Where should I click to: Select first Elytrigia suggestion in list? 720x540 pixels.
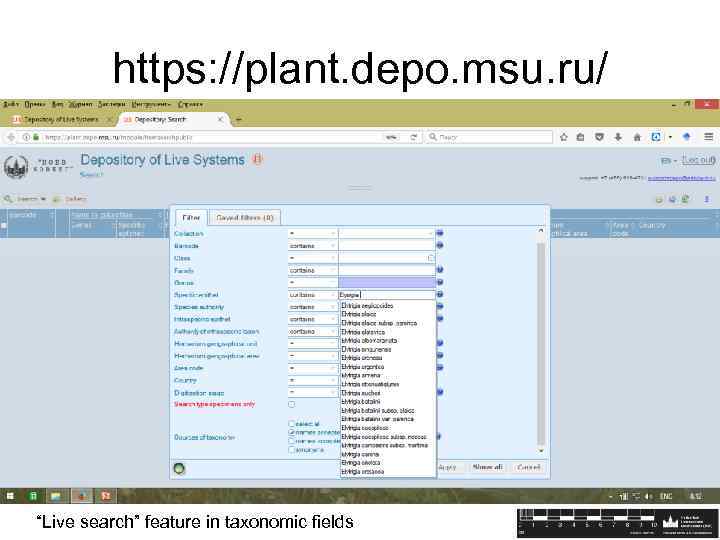[x=367, y=305]
